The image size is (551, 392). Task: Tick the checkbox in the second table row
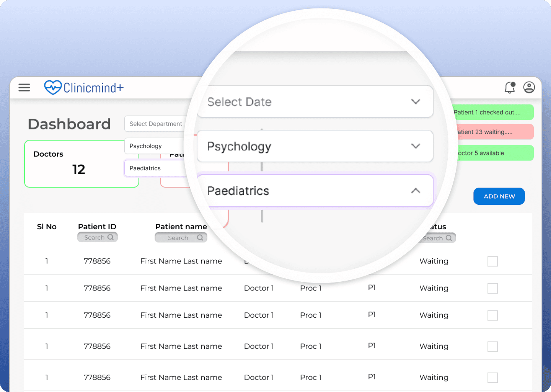pyautogui.click(x=493, y=288)
